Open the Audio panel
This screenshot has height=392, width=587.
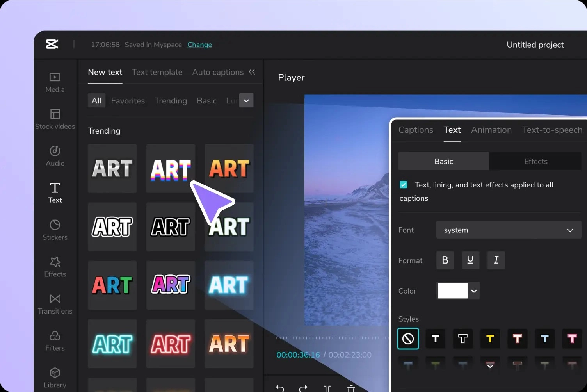click(x=55, y=156)
